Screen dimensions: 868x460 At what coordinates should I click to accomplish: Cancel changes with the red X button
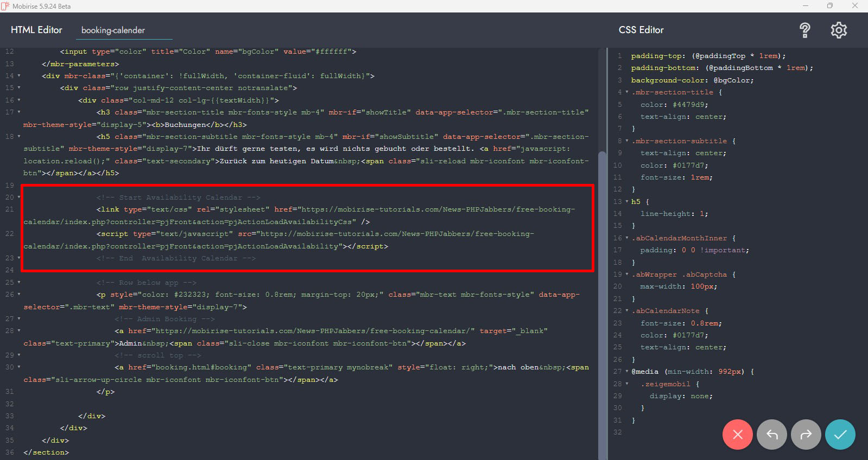click(x=737, y=435)
